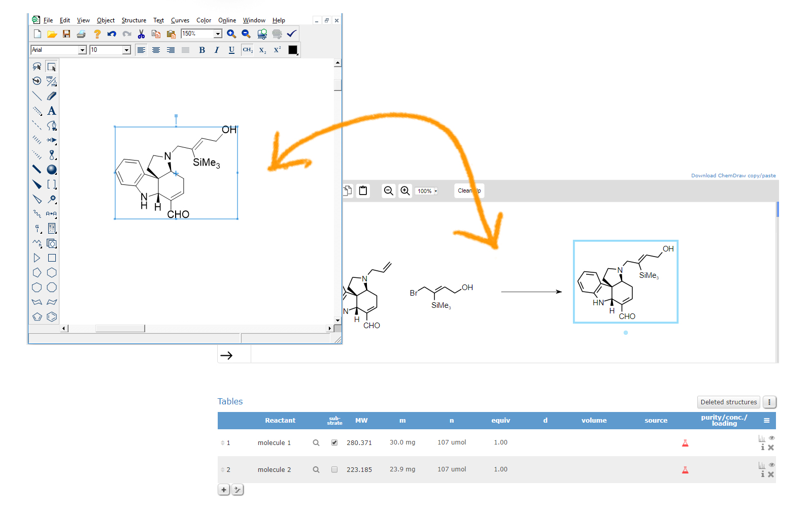Select the cyclohexane ring tool
This screenshot has width=812, height=508.
click(x=52, y=273)
